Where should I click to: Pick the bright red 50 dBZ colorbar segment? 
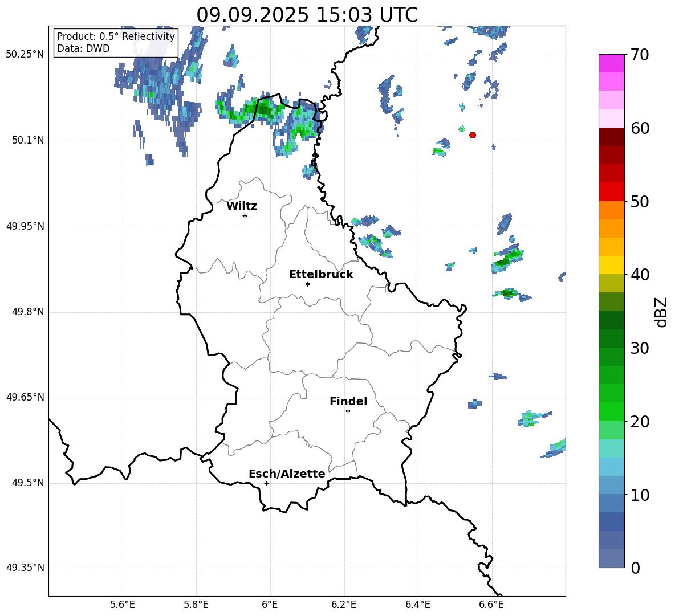click(x=611, y=192)
